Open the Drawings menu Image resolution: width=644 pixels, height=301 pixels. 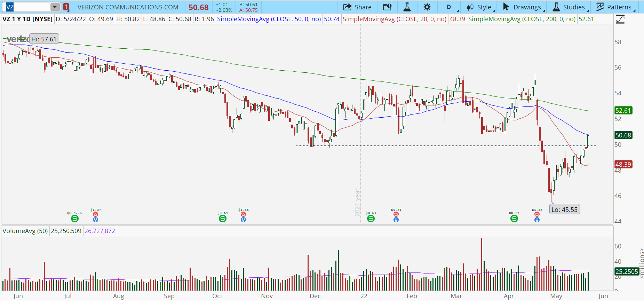[522, 7]
